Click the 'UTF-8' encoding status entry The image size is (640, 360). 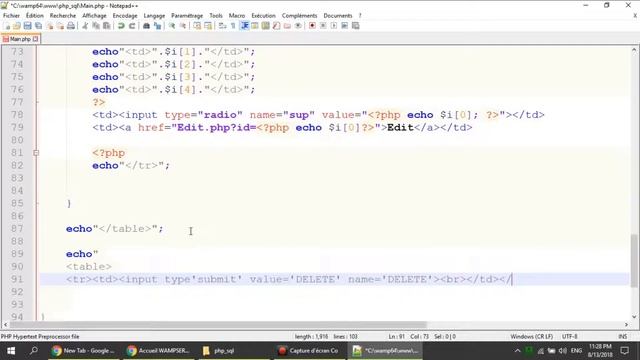[569, 336]
